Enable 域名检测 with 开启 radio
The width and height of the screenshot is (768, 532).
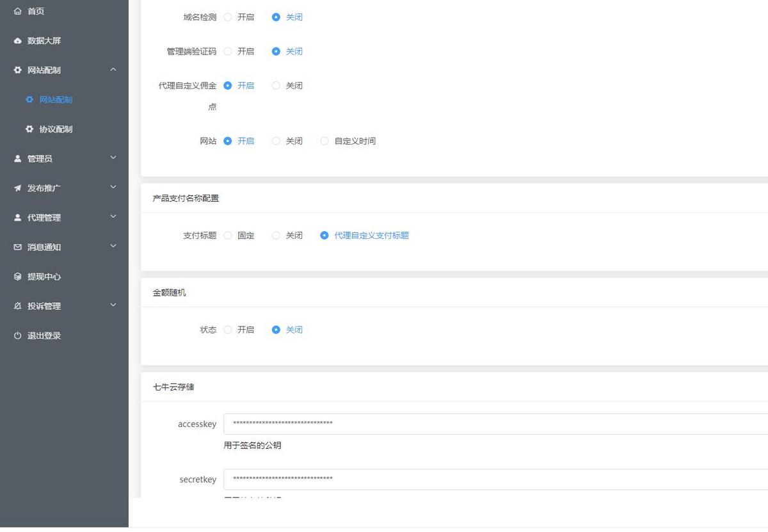[228, 17]
